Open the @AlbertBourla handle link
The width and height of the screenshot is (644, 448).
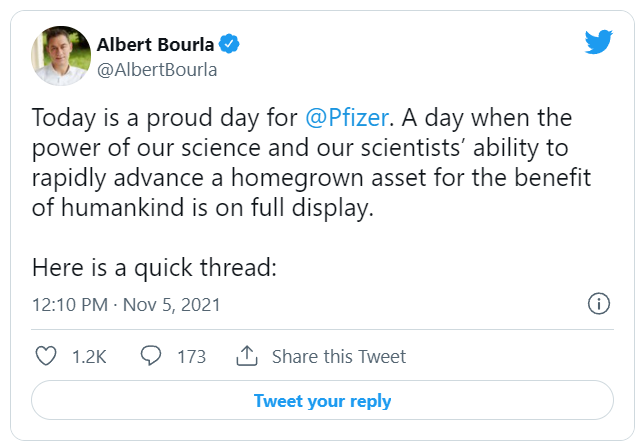tap(157, 70)
